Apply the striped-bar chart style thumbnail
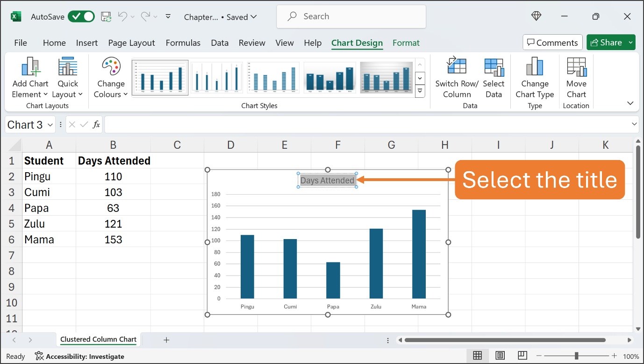 point(273,78)
